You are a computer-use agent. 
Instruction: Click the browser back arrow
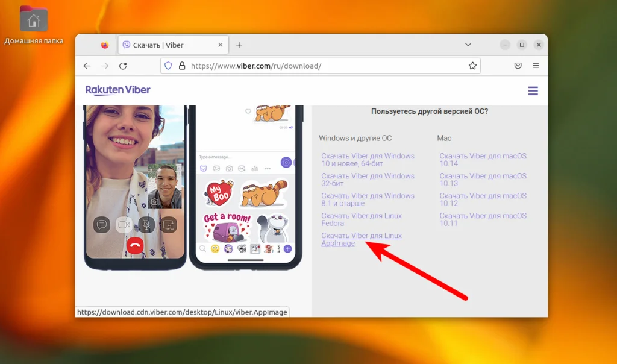pos(87,66)
